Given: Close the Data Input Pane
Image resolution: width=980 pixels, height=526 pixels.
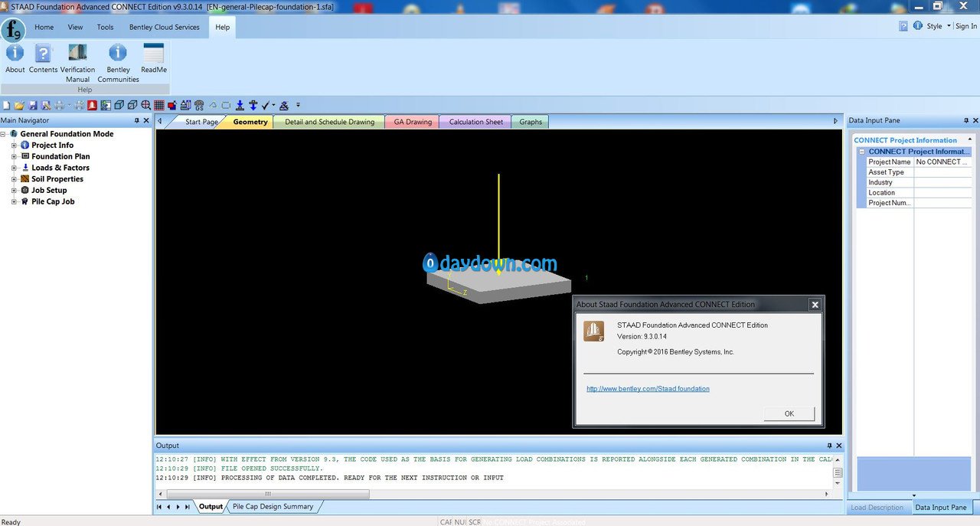Looking at the screenshot, I should pyautogui.click(x=975, y=120).
